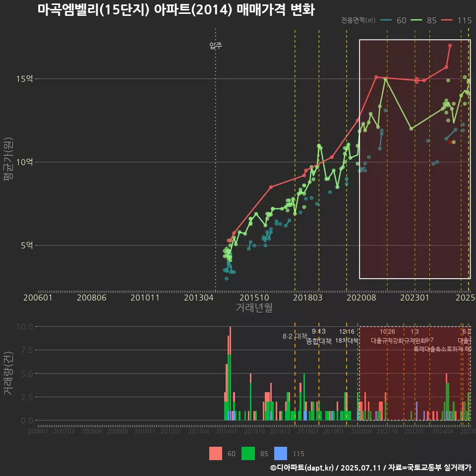
Task: Click the 7.5 volume axis label
Action: click(27, 350)
